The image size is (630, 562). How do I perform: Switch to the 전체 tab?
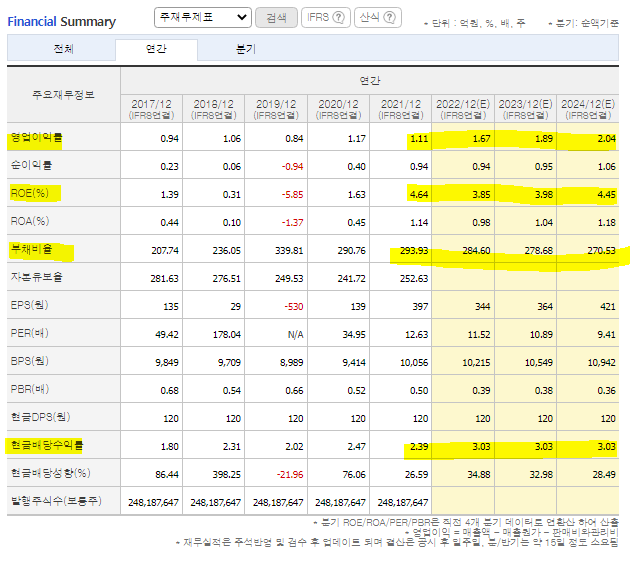click(x=63, y=49)
